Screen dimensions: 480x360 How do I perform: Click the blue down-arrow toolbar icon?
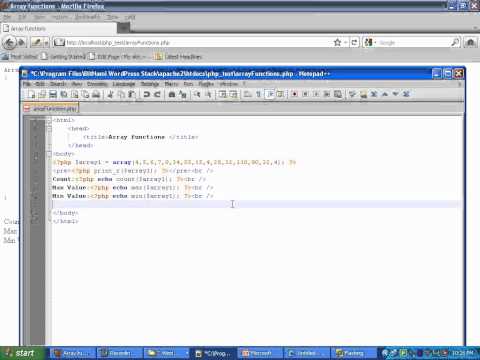coord(395,95)
